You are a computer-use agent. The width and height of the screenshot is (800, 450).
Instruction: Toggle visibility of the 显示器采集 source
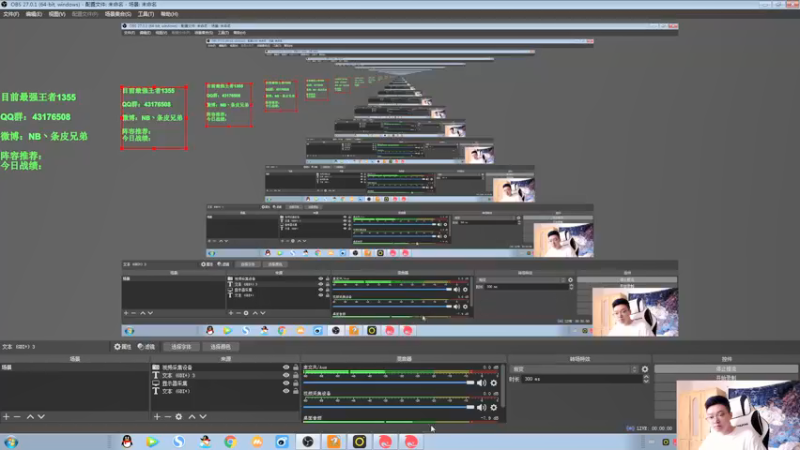tap(286, 383)
